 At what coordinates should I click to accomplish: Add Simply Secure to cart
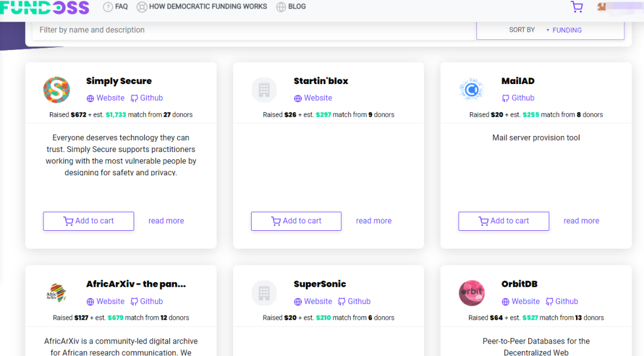[89, 221]
